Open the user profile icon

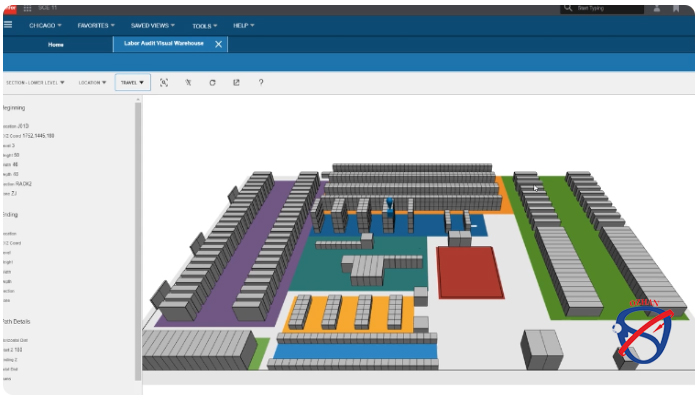(657, 8)
